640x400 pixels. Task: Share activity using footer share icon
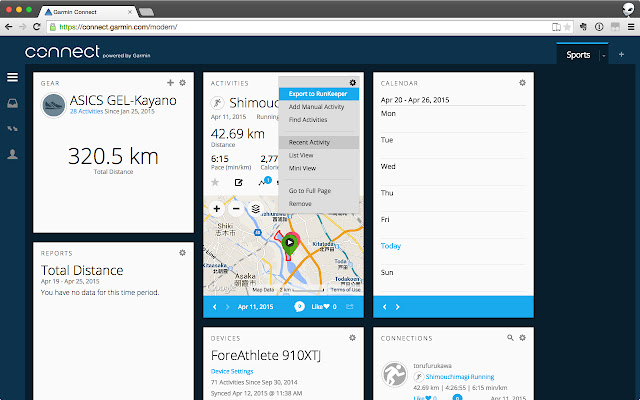click(x=350, y=307)
